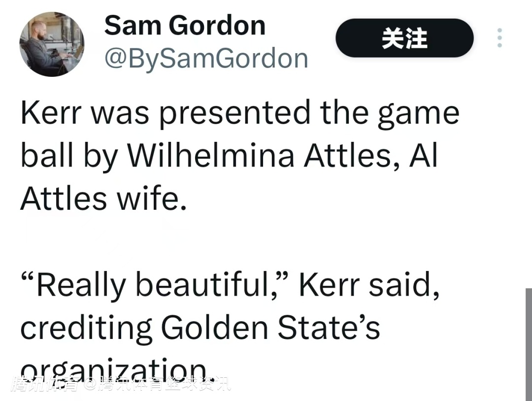The height and width of the screenshot is (401, 532).
Task: Open the three-dot more options menu
Action: pyautogui.click(x=499, y=38)
